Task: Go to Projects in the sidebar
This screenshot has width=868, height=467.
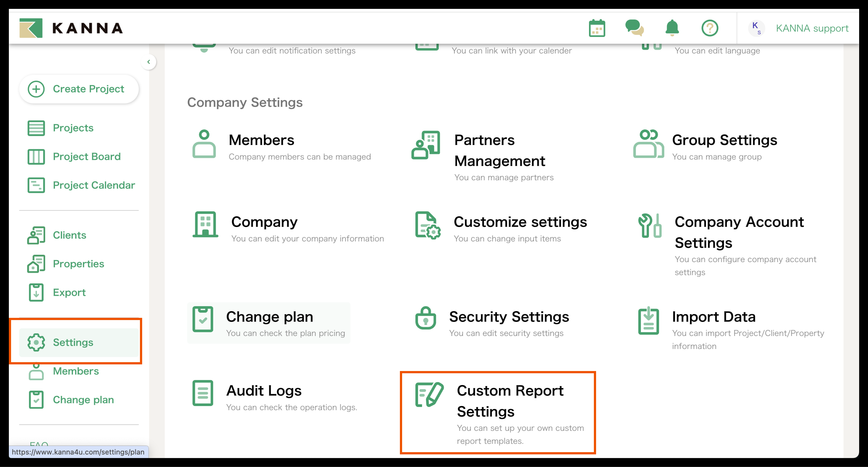Action: point(73,128)
